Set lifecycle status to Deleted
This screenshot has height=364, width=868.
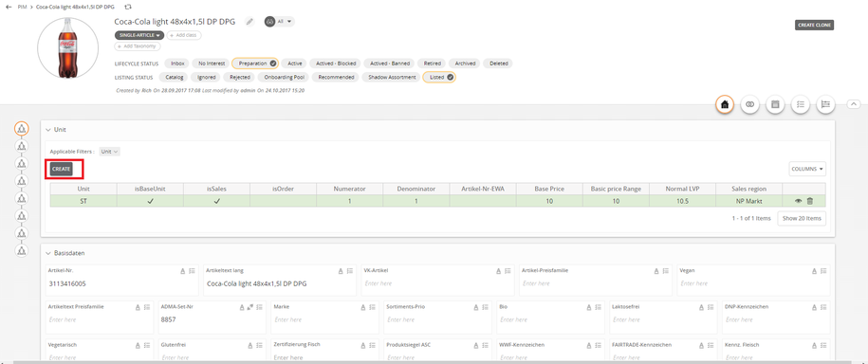click(x=498, y=64)
